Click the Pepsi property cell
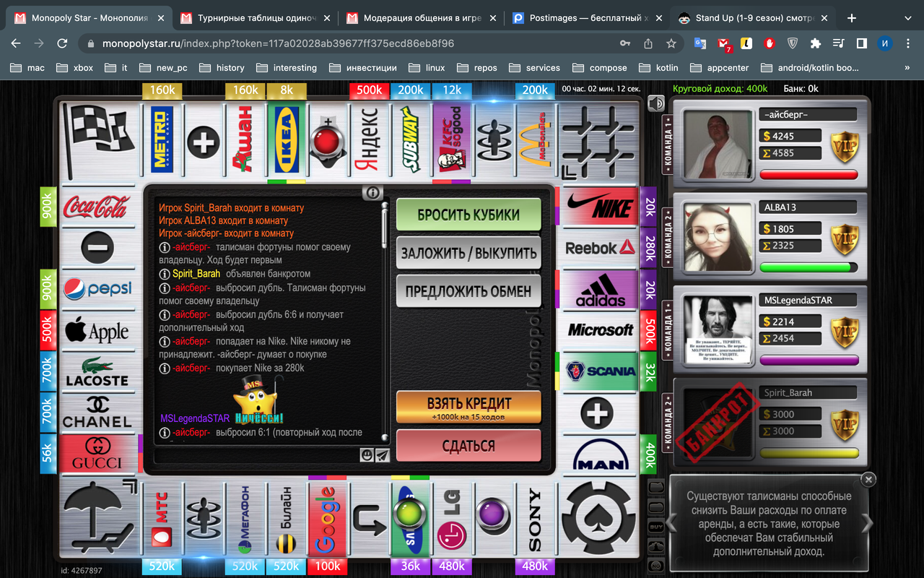Image resolution: width=924 pixels, height=578 pixels. pos(97,289)
